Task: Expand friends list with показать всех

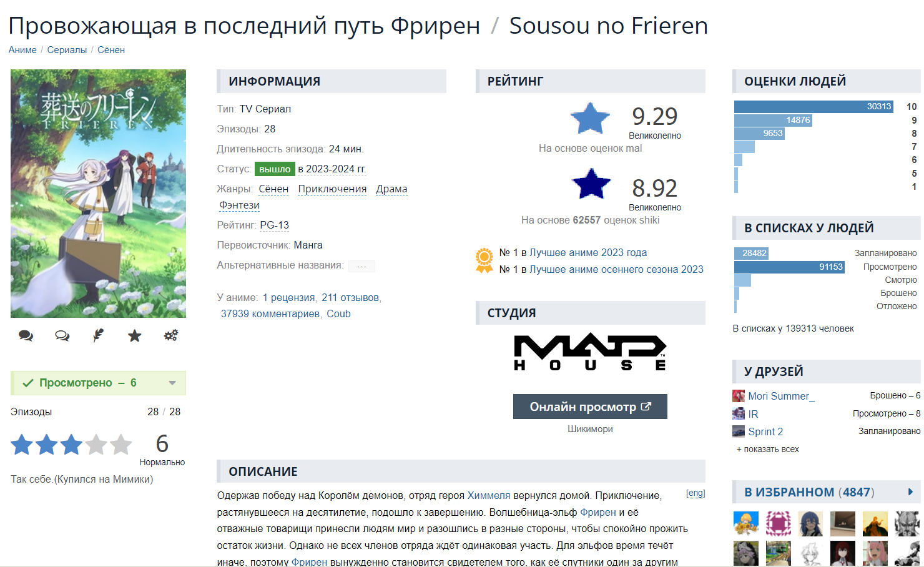Action: [768, 449]
